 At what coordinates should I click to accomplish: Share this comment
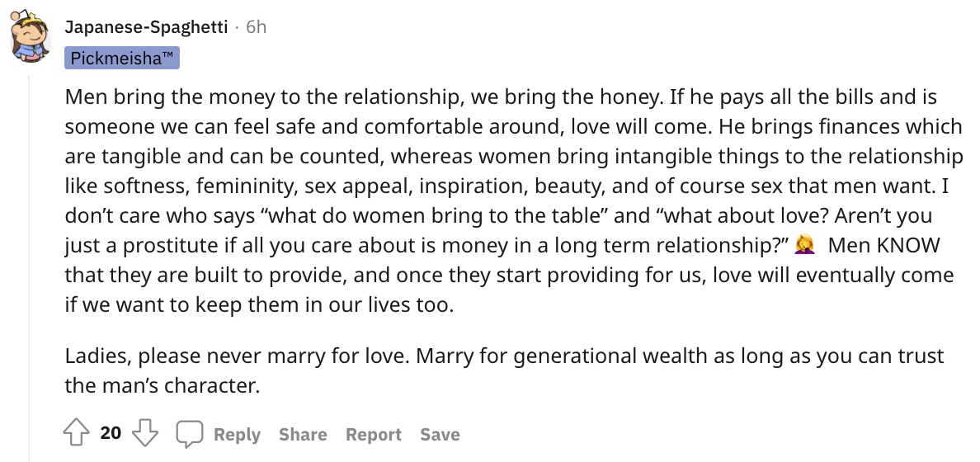303,435
